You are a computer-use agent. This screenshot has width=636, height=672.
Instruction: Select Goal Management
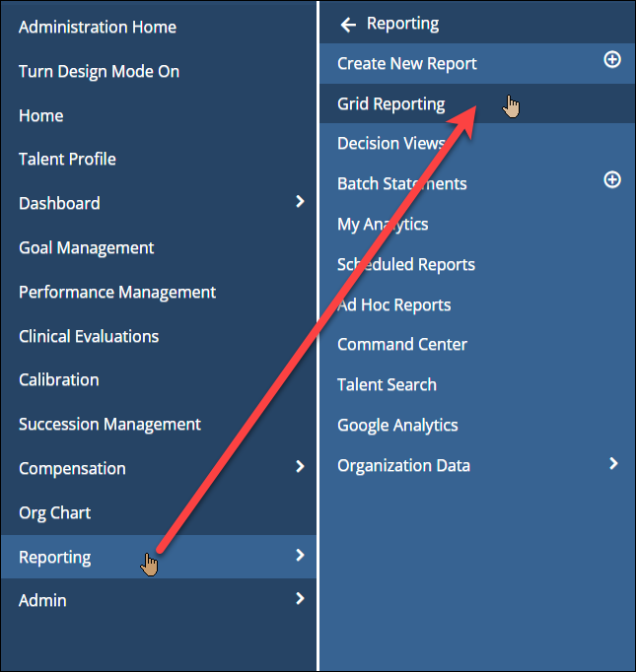[86, 248]
